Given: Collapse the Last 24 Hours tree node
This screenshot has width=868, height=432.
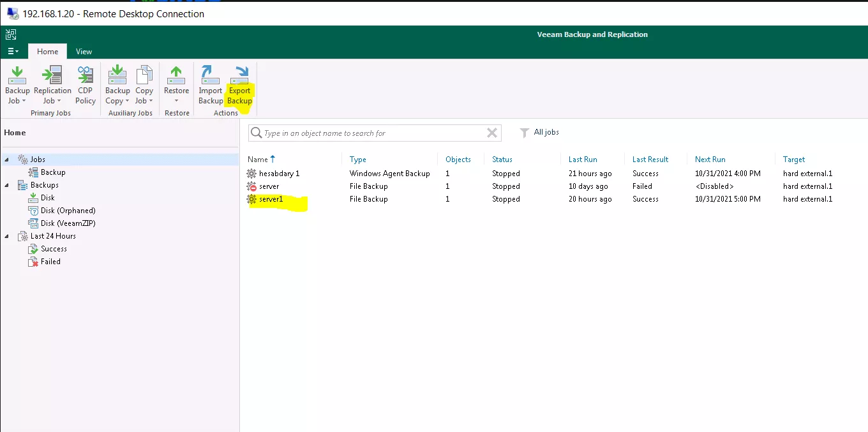Looking at the screenshot, I should [x=6, y=236].
